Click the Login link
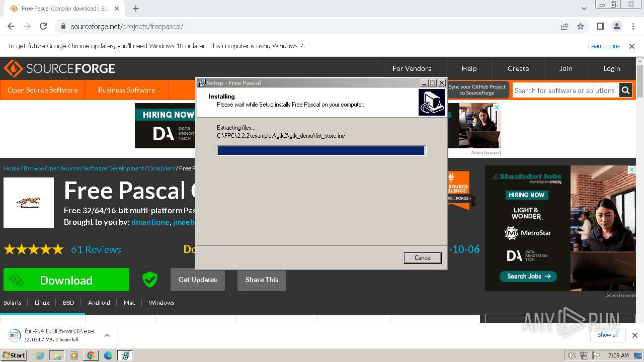Image resolution: width=644 pixels, height=362 pixels. point(611,68)
